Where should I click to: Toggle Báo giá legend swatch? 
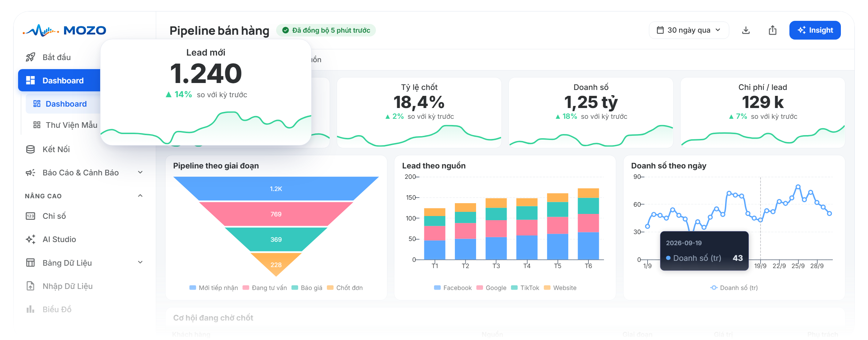click(x=295, y=288)
